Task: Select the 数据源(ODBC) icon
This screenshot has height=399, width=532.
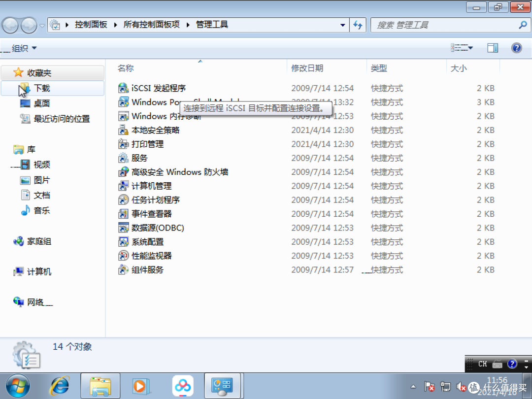Action: (x=123, y=228)
